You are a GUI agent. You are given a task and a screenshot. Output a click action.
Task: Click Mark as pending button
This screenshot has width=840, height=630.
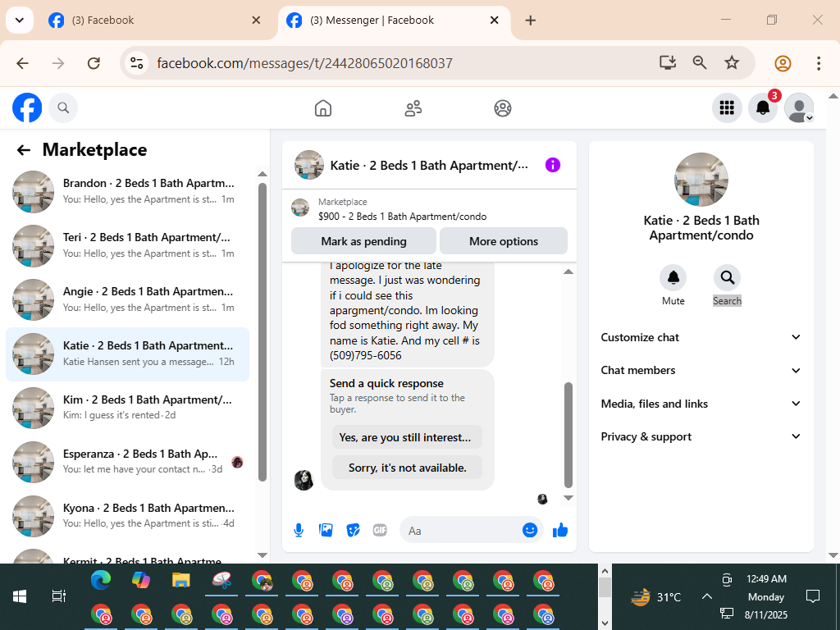click(x=363, y=241)
